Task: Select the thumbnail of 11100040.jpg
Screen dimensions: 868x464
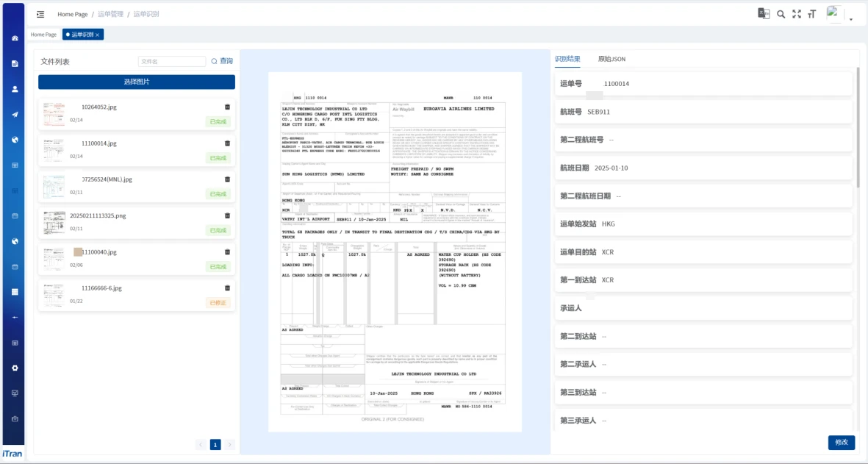Action: (54, 259)
